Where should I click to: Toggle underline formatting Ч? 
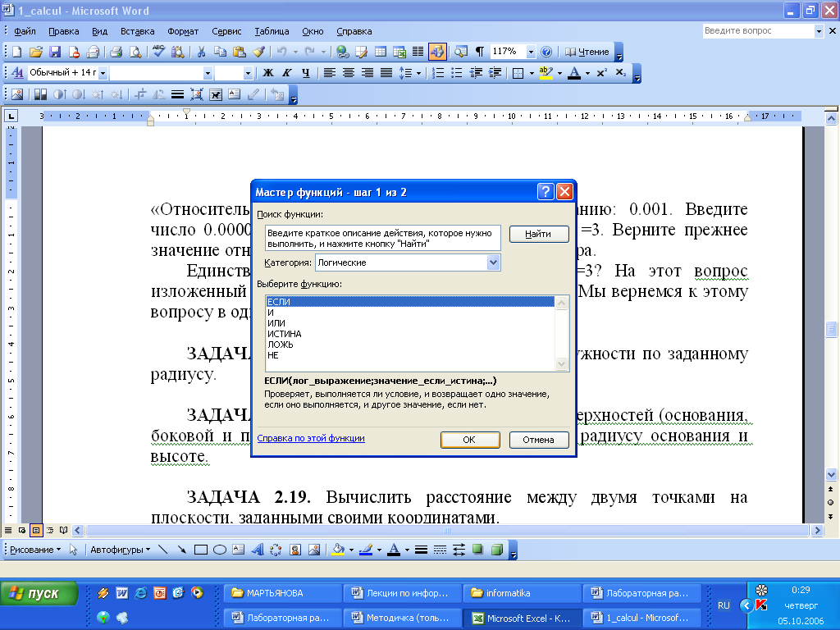pyautogui.click(x=305, y=73)
